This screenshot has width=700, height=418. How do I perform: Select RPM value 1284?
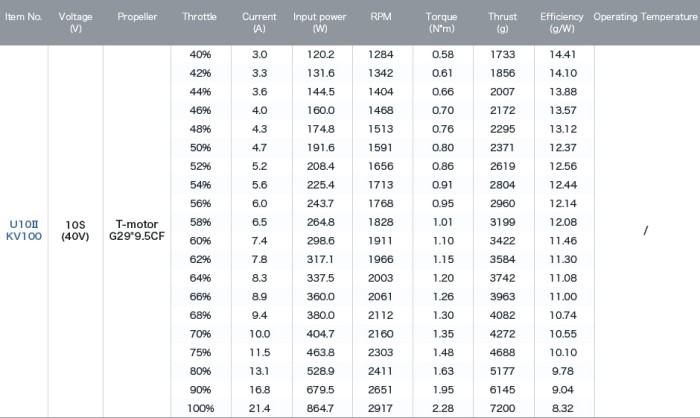(x=381, y=54)
